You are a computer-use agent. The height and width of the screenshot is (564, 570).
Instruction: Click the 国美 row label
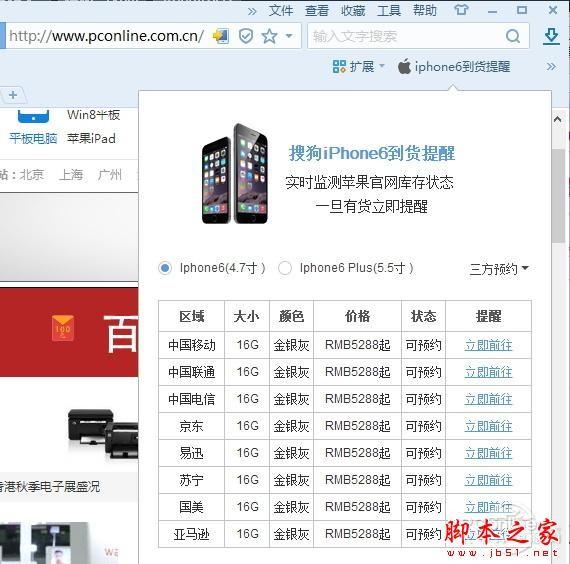click(x=192, y=507)
